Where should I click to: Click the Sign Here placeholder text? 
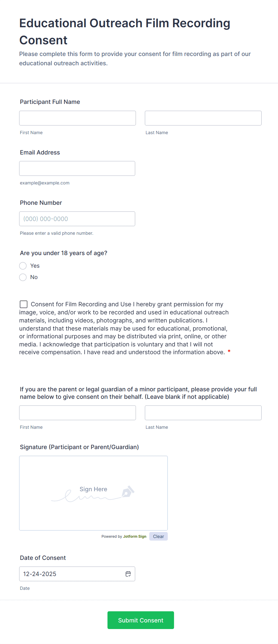[93, 489]
